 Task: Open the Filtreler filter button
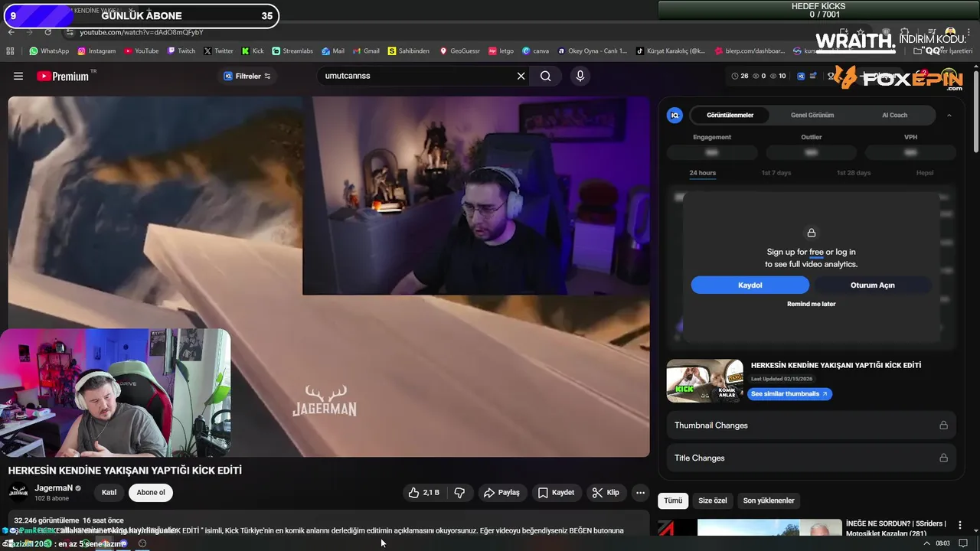[247, 76]
